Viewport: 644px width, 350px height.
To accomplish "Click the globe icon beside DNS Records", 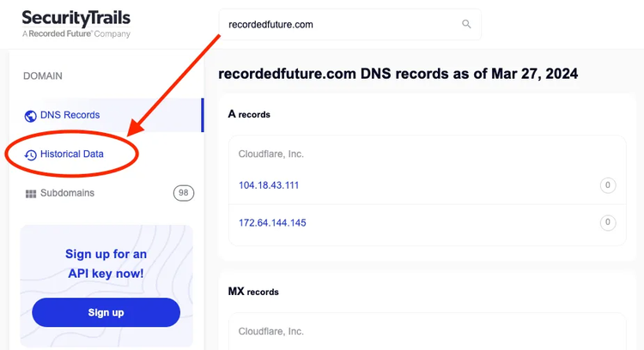I will click(30, 116).
